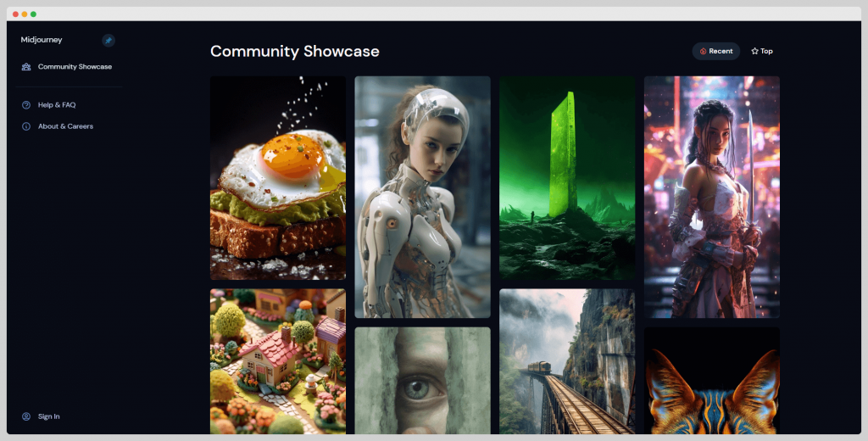This screenshot has width=868, height=441.
Task: View the green glowing monolith image
Action: tap(567, 178)
